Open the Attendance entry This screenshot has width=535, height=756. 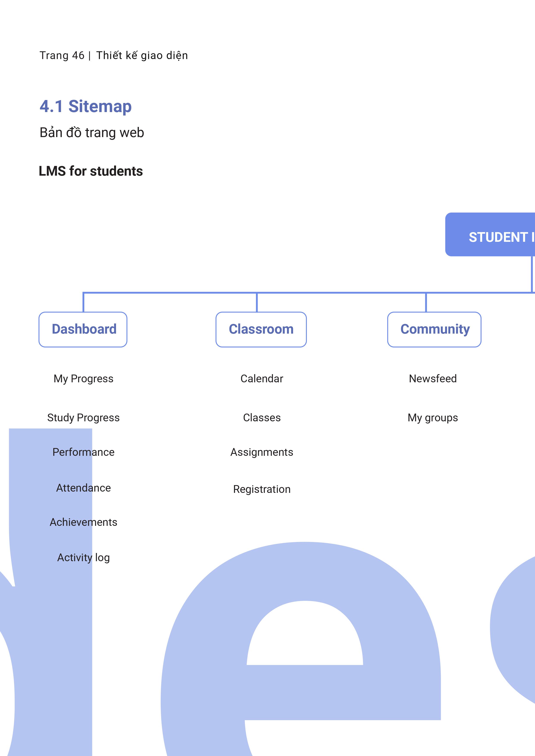coord(83,488)
